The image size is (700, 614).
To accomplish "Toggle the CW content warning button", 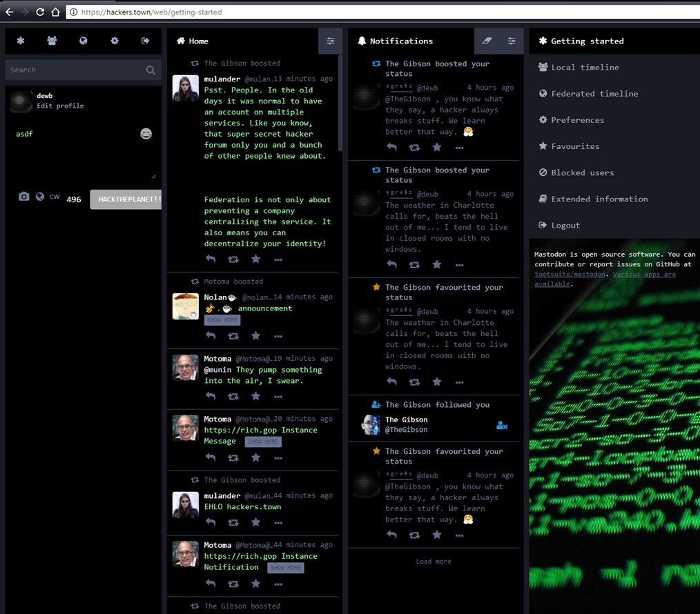I will pyautogui.click(x=55, y=197).
